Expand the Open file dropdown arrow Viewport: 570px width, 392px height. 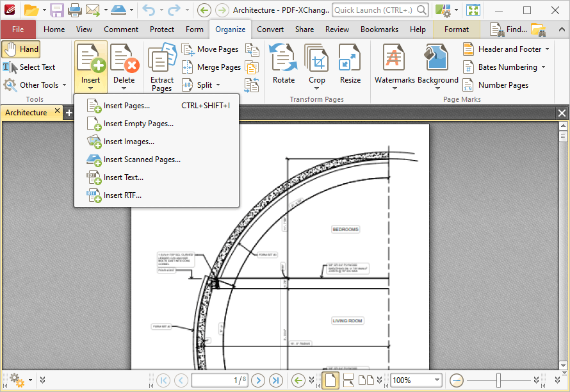pos(44,10)
